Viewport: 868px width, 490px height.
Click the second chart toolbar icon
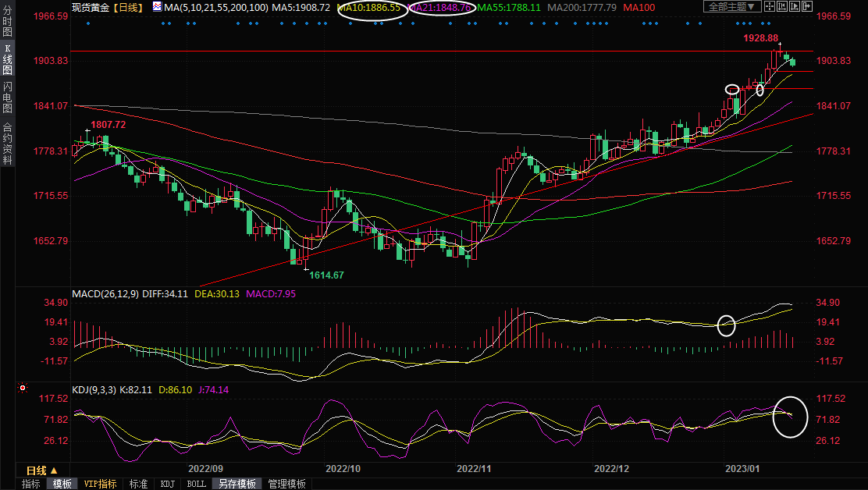[781, 7]
